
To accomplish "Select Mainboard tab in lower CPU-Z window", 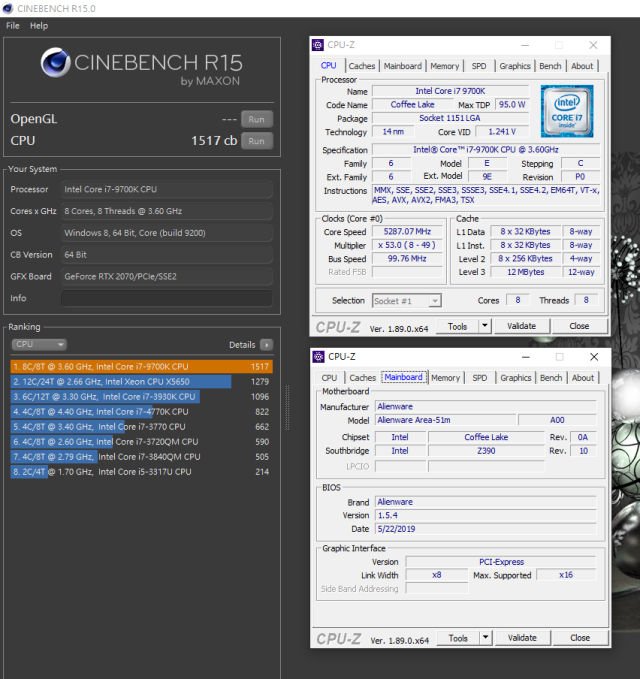I will 404,377.
